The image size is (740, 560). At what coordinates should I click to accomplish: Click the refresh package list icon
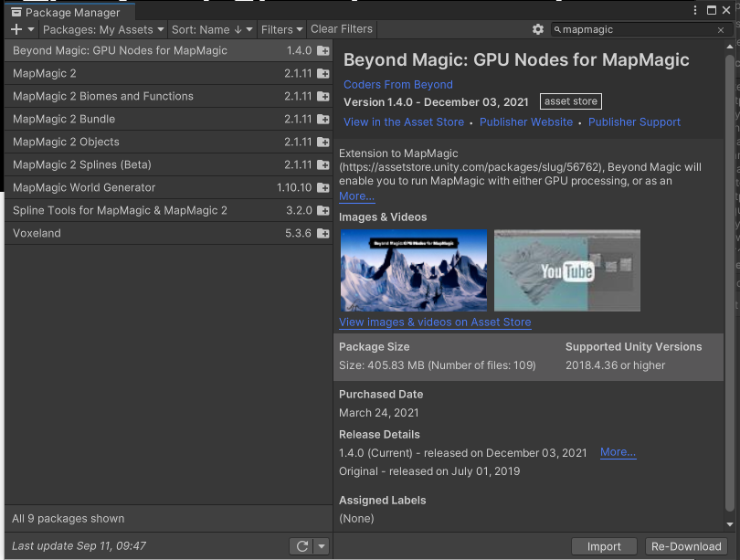click(x=302, y=546)
